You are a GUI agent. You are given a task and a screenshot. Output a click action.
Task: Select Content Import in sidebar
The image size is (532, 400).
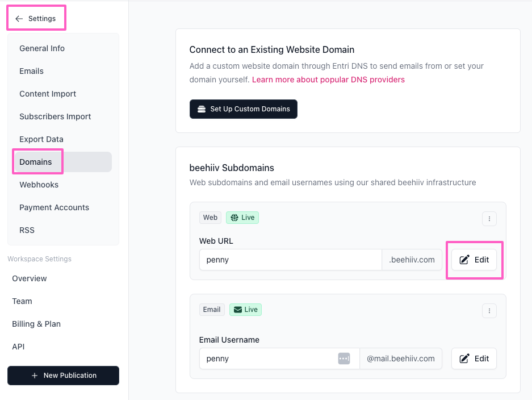tap(48, 94)
